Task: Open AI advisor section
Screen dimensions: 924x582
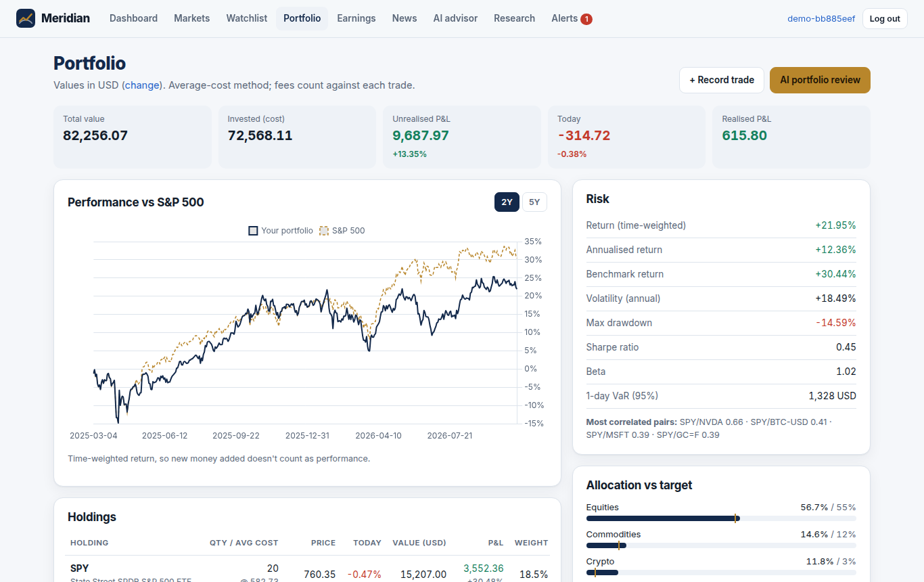Action: click(x=455, y=18)
